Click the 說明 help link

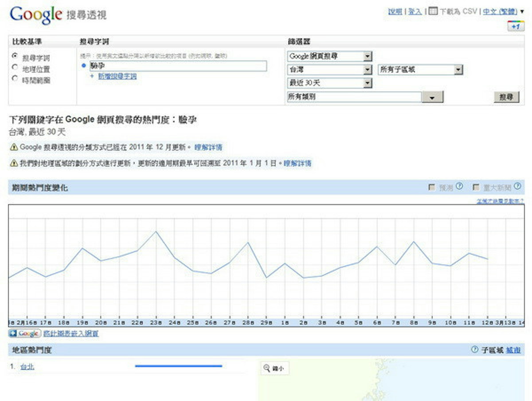[395, 11]
